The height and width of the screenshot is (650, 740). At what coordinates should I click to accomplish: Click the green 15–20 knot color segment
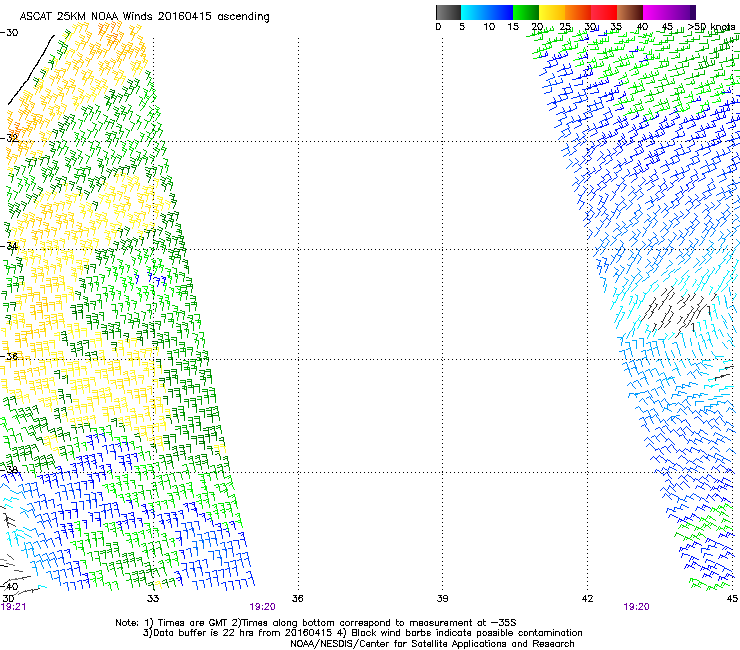click(x=526, y=12)
